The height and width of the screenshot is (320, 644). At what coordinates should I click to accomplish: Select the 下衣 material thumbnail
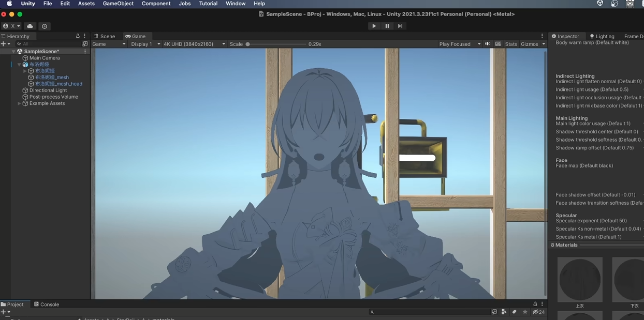click(628, 280)
